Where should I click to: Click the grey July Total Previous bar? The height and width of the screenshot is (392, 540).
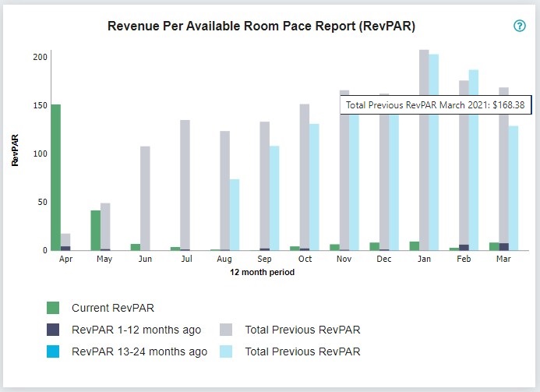(x=185, y=185)
